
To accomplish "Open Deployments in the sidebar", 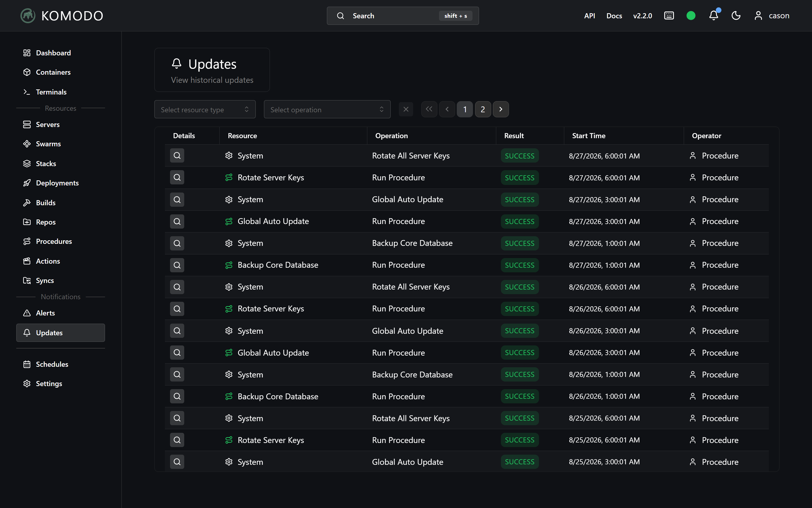I will click(x=60, y=183).
